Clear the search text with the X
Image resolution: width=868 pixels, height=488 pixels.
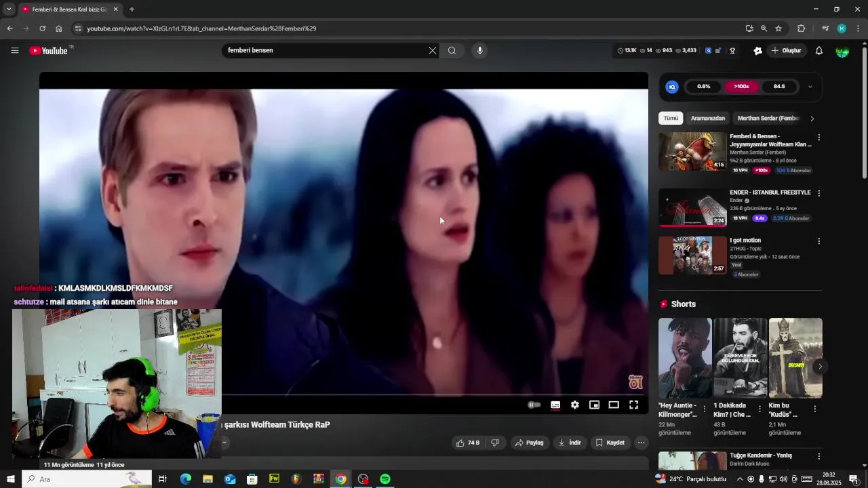click(433, 51)
